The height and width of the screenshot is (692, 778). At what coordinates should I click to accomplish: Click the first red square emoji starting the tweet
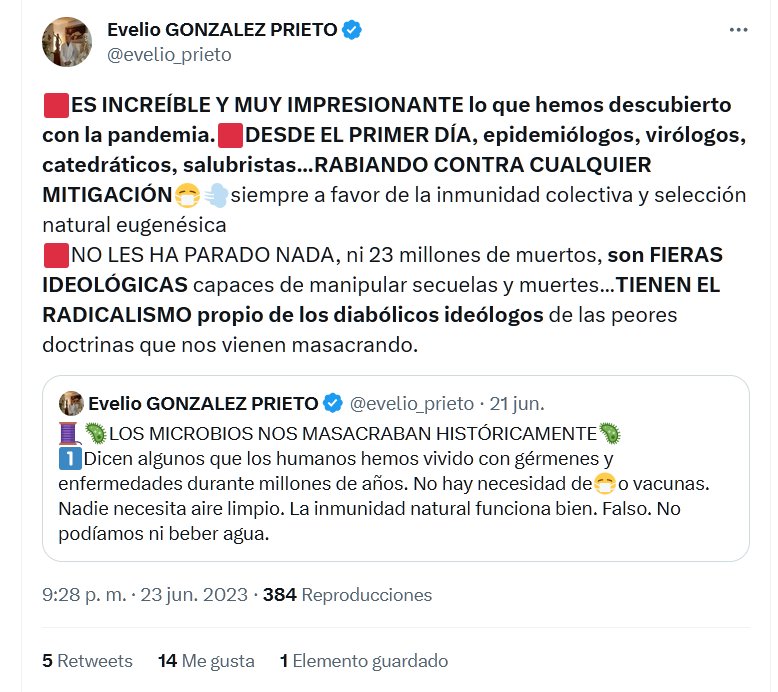(x=56, y=105)
